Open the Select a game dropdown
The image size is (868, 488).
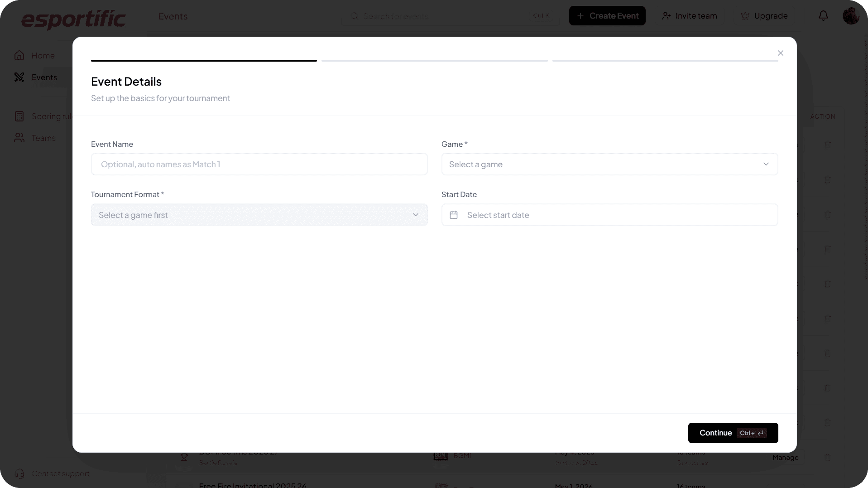tap(609, 164)
